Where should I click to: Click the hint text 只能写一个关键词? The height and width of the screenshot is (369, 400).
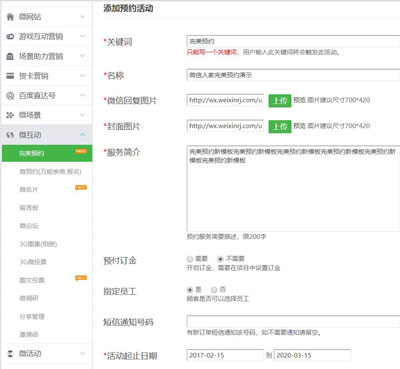[211, 52]
